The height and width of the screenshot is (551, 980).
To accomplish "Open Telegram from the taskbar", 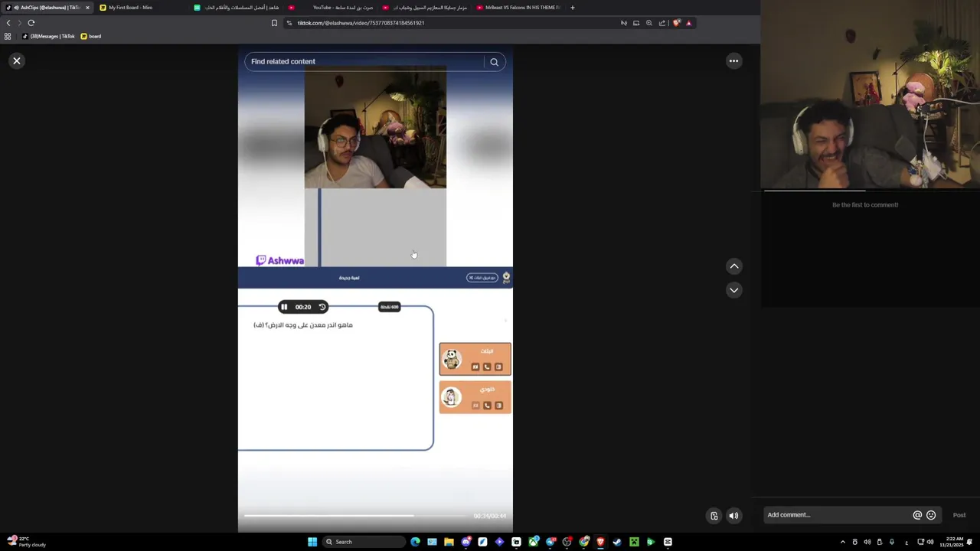I will pos(550,542).
